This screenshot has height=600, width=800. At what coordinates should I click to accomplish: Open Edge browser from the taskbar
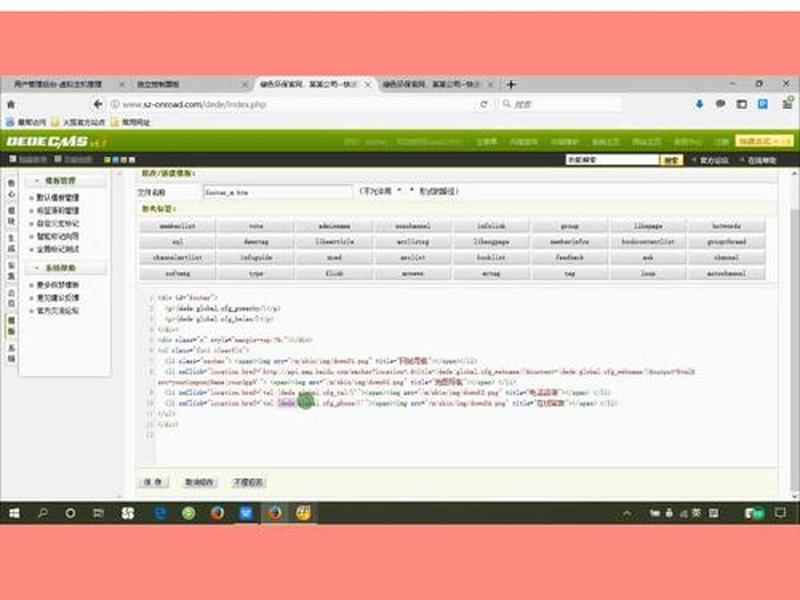(x=160, y=513)
